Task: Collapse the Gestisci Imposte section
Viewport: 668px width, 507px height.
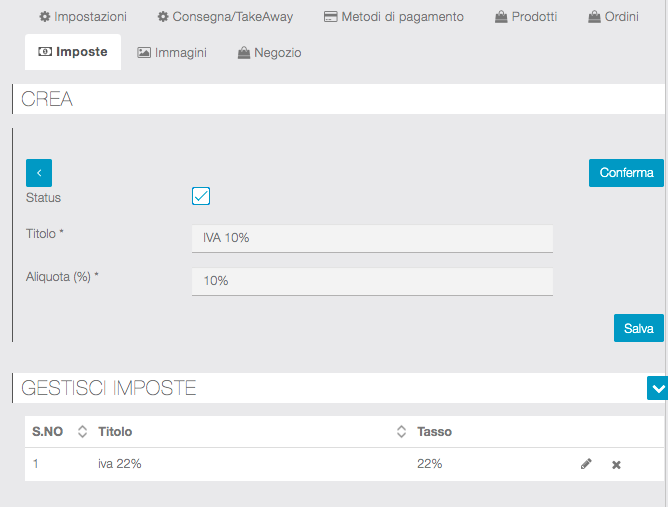Action: (x=657, y=387)
